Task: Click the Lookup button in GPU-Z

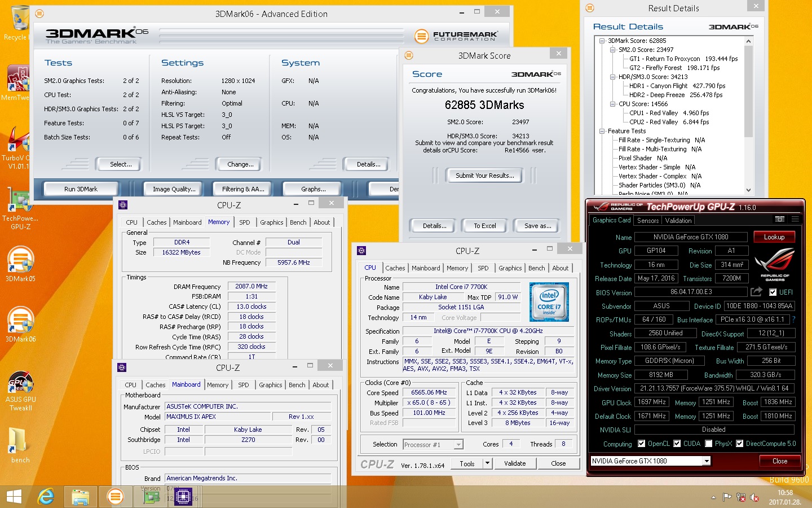Action: [774, 237]
